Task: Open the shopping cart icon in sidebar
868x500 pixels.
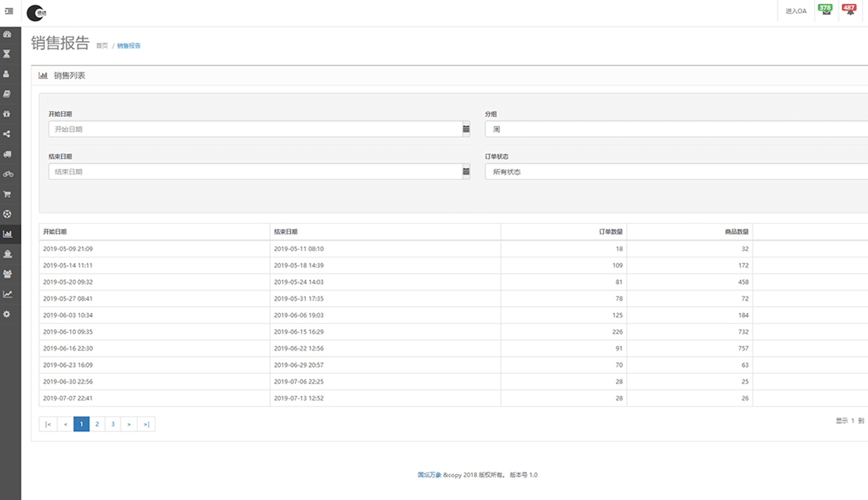Action: click(8, 194)
